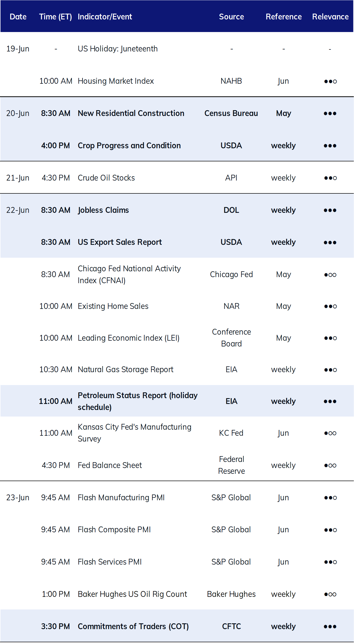Viewport: 354px width, 644px height.
Task: Click the Jobless Claims relevance rating dots
Action: (330, 210)
